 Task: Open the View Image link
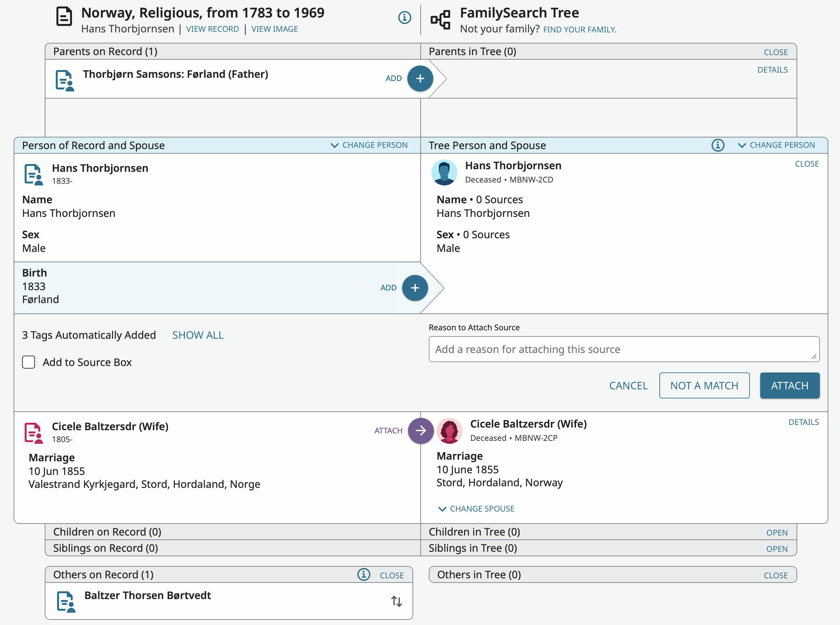pyautogui.click(x=274, y=29)
